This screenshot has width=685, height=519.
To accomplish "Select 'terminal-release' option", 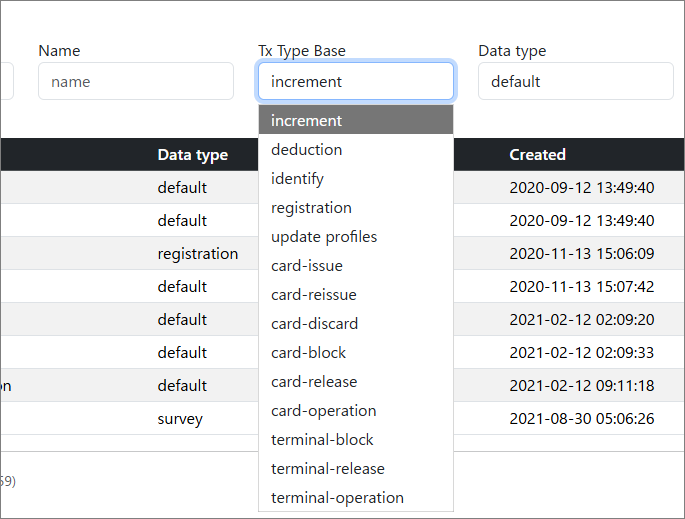I will [x=355, y=468].
